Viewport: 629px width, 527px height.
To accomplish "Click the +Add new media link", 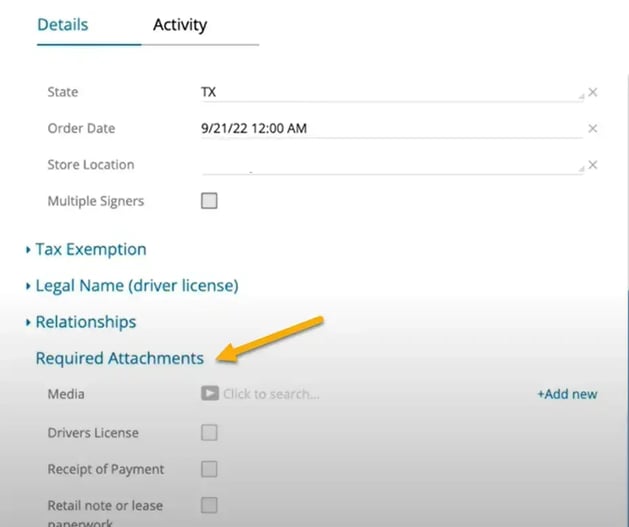I will (567, 394).
